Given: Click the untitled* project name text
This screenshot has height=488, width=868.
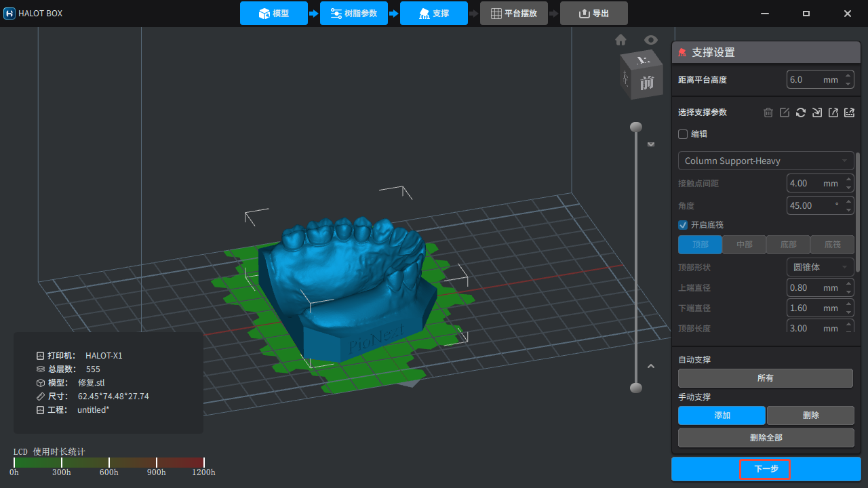Looking at the screenshot, I should click(94, 410).
